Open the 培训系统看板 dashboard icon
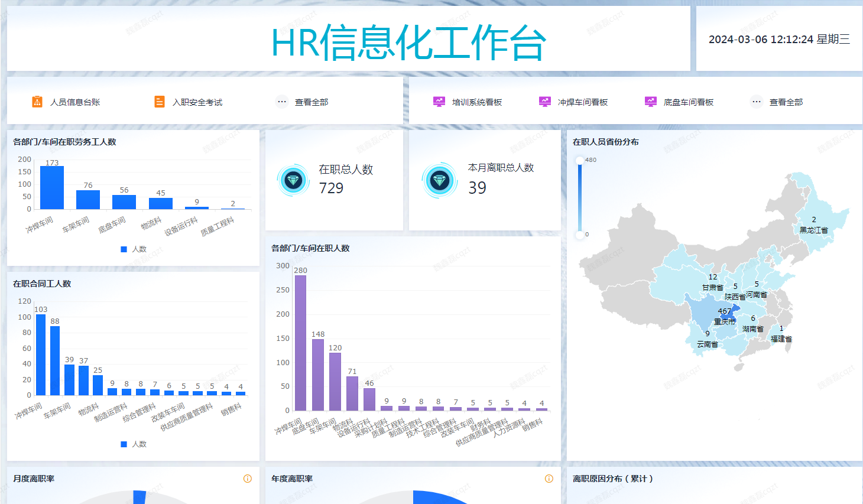863x504 pixels. tap(439, 101)
